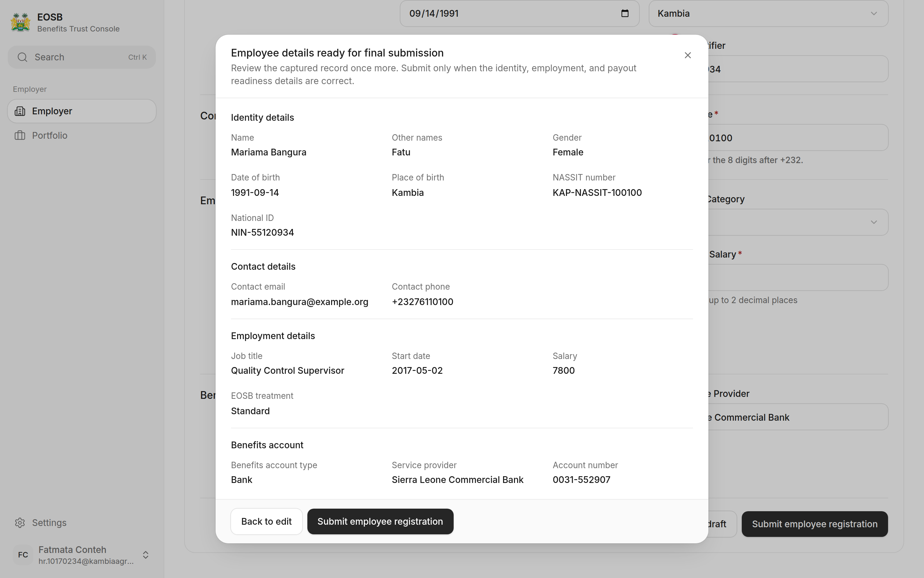Viewport: 924px width, 578px height.
Task: Open the Employer menu item
Action: pos(82,111)
